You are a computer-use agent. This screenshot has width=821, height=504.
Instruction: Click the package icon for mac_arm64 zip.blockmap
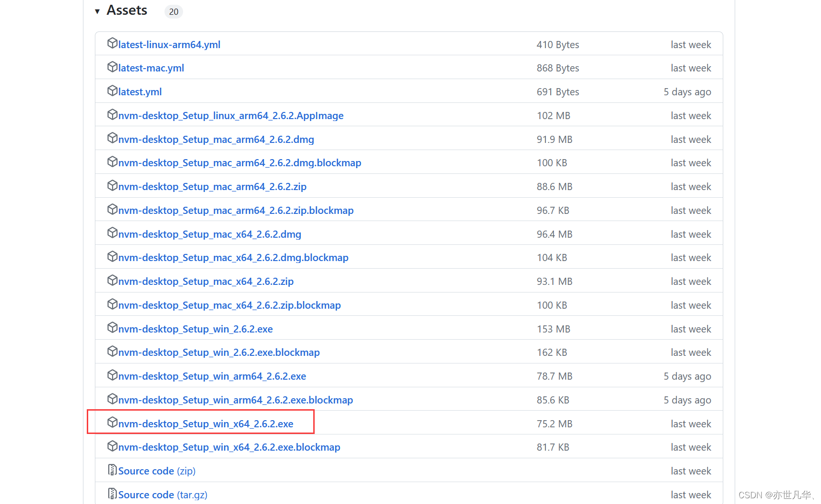[113, 209]
